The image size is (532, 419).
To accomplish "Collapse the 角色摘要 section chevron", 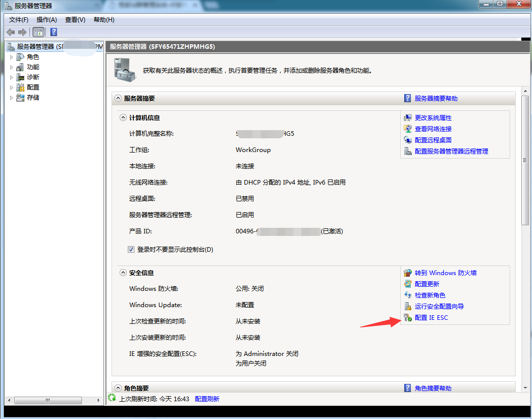I will [118, 388].
